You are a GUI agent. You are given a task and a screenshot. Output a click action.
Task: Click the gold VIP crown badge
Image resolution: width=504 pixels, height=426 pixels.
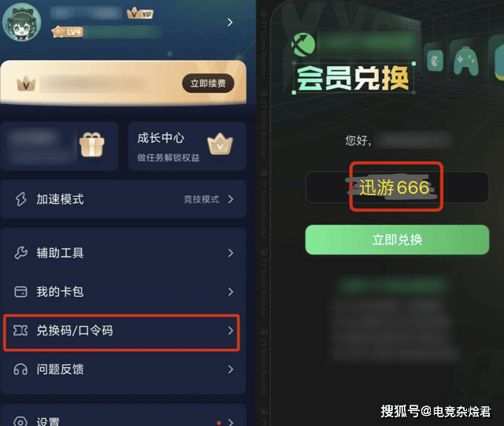[x=140, y=13]
